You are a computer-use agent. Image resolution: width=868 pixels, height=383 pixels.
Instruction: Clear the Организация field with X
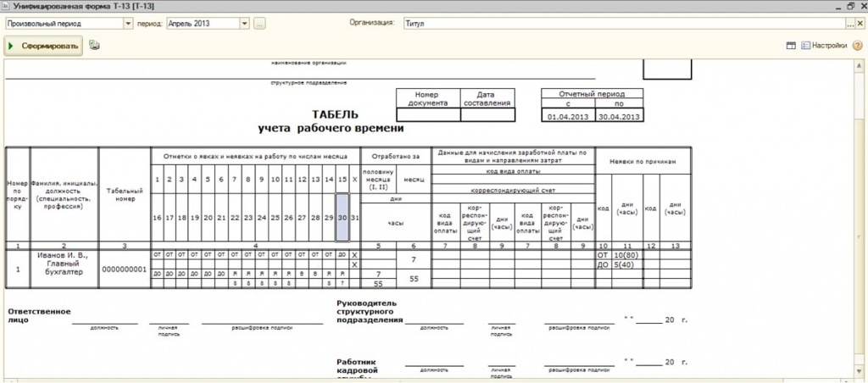(x=861, y=24)
